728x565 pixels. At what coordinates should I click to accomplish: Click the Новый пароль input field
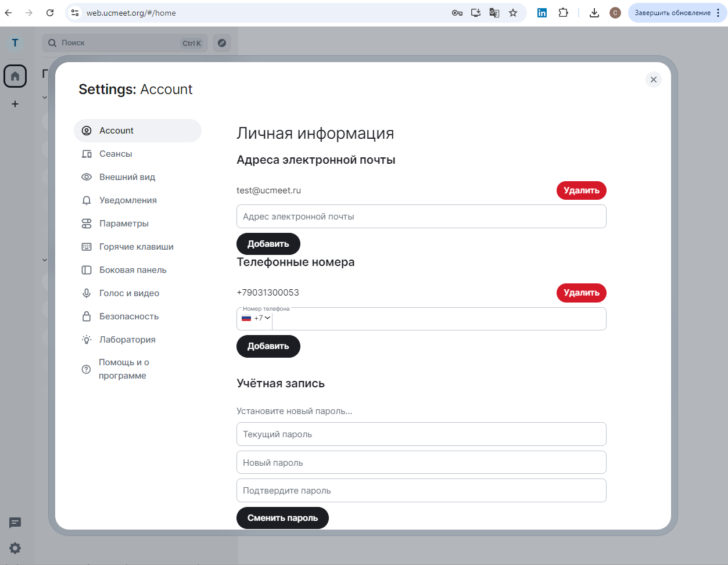tap(421, 462)
